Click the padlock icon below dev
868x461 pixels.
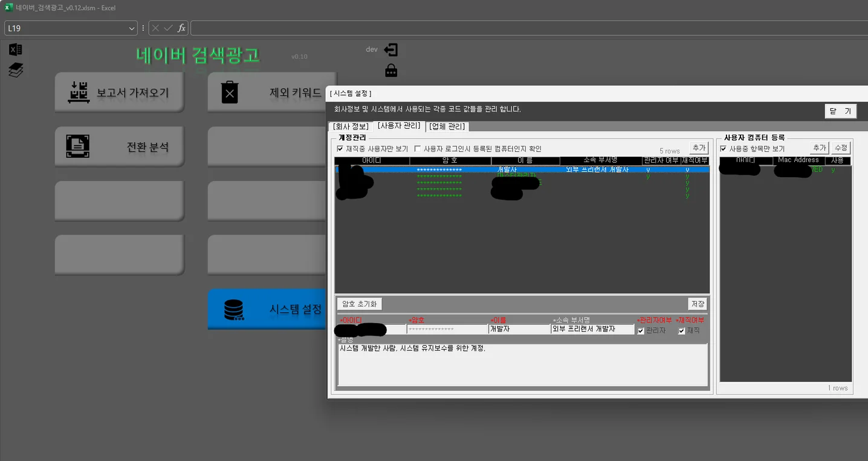pos(391,70)
